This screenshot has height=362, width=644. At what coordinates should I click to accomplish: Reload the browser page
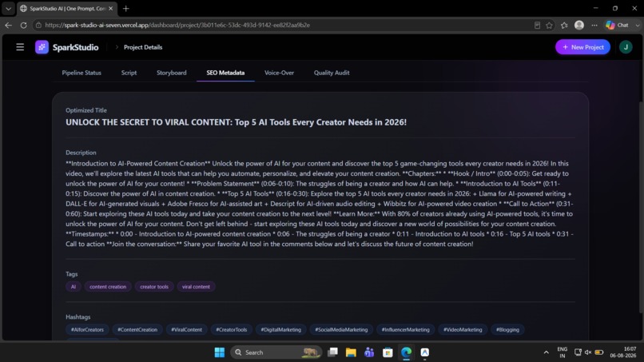(x=23, y=25)
